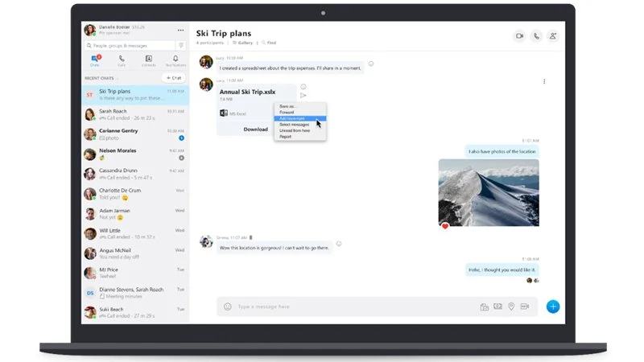Click Lucy's avatar next to the file message

(206, 84)
